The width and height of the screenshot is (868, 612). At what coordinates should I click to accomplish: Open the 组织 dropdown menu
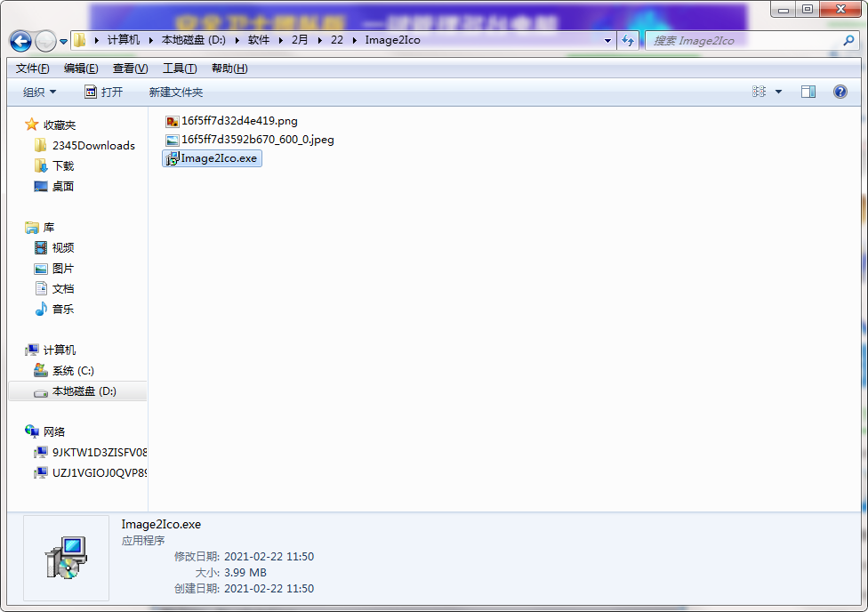(39, 92)
